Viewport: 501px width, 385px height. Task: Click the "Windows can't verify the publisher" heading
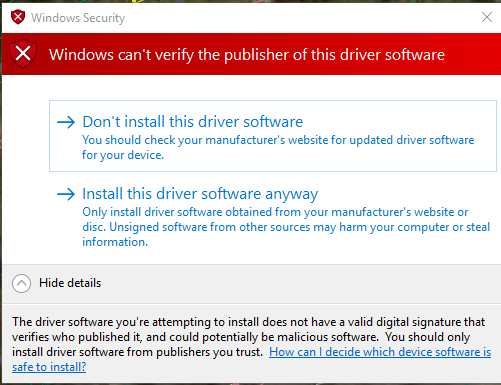coord(247,55)
